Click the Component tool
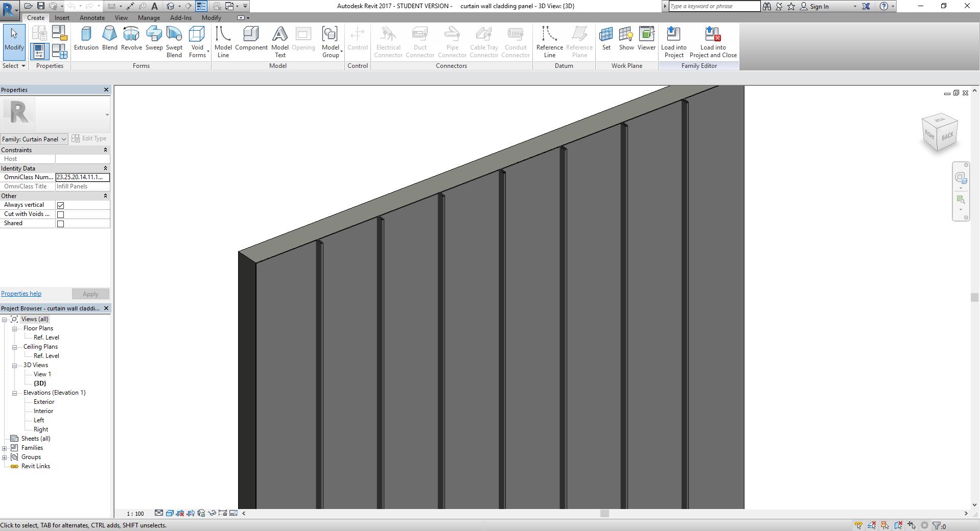The image size is (980, 531). point(251,39)
